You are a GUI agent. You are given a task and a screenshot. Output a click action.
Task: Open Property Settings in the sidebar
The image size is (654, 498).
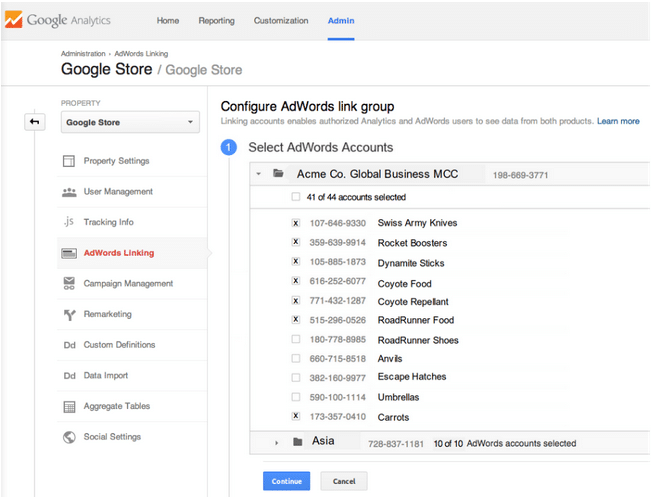pyautogui.click(x=116, y=161)
